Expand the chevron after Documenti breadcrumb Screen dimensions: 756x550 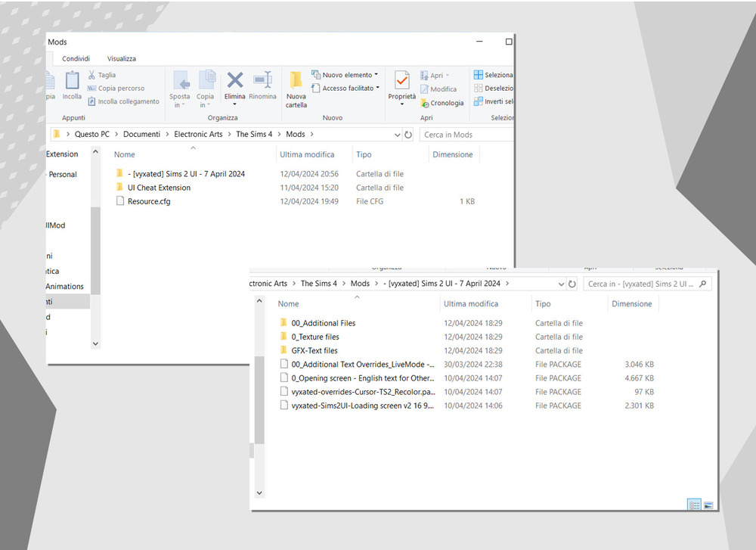pyautogui.click(x=167, y=134)
